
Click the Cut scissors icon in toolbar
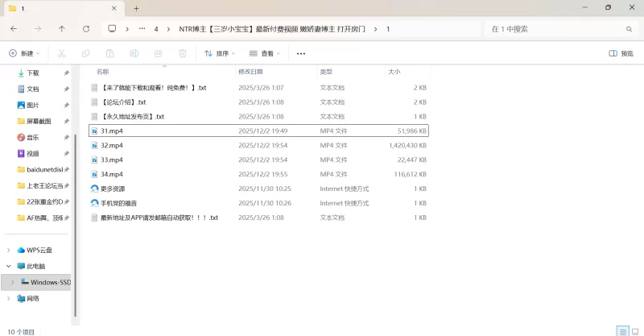point(60,54)
